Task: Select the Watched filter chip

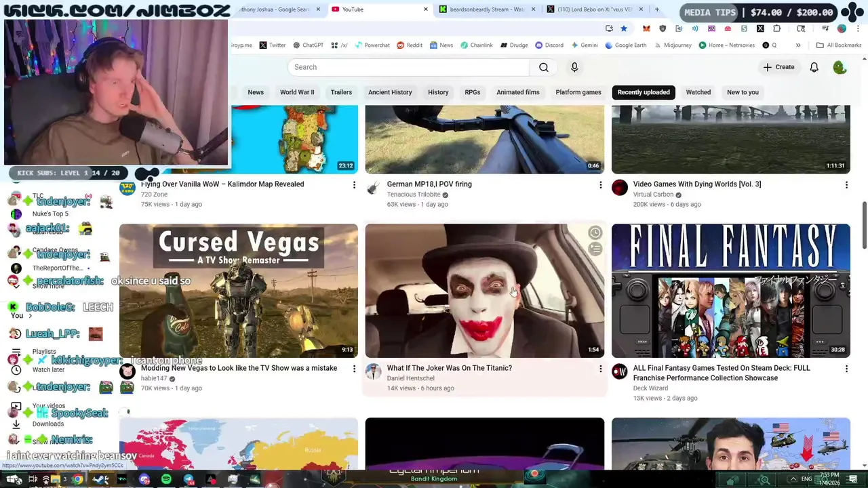Action: pyautogui.click(x=698, y=92)
